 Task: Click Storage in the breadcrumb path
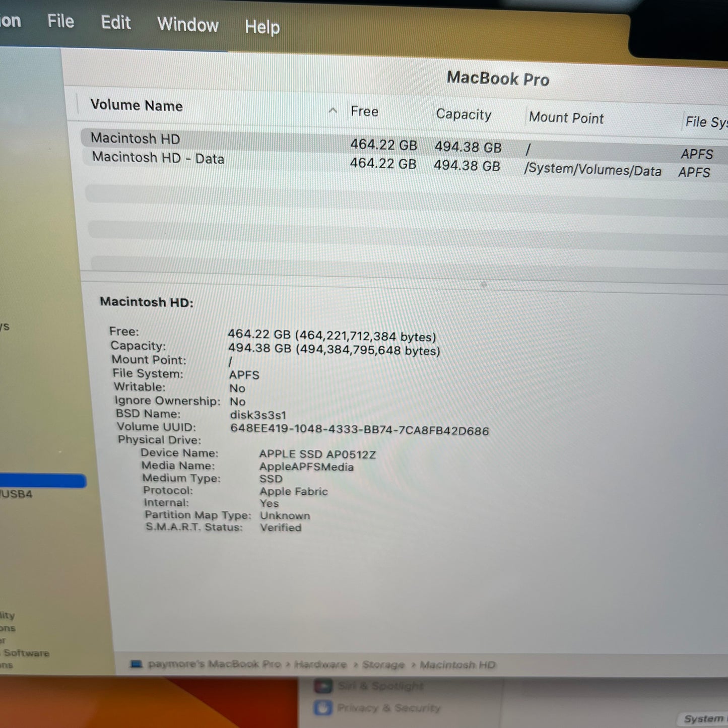[x=383, y=665]
